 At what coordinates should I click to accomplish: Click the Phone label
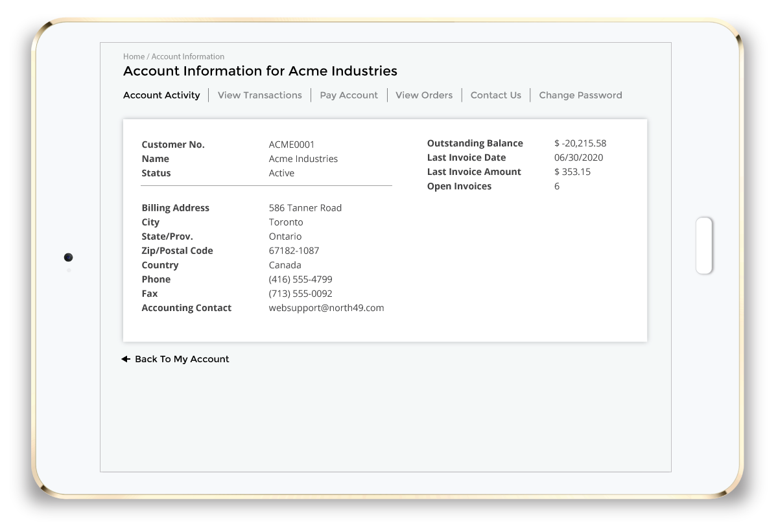(x=156, y=279)
